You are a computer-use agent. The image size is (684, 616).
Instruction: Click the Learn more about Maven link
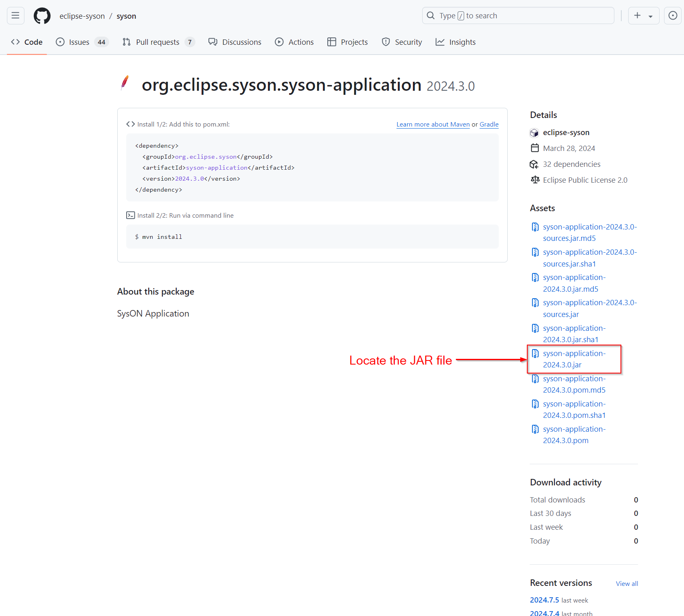tap(432, 124)
